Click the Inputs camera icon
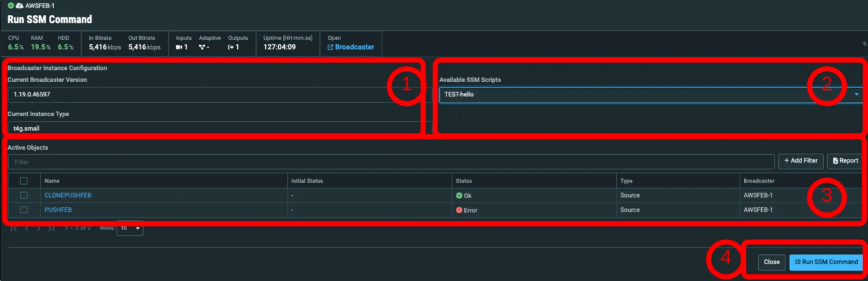This screenshot has width=868, height=281. [x=179, y=47]
